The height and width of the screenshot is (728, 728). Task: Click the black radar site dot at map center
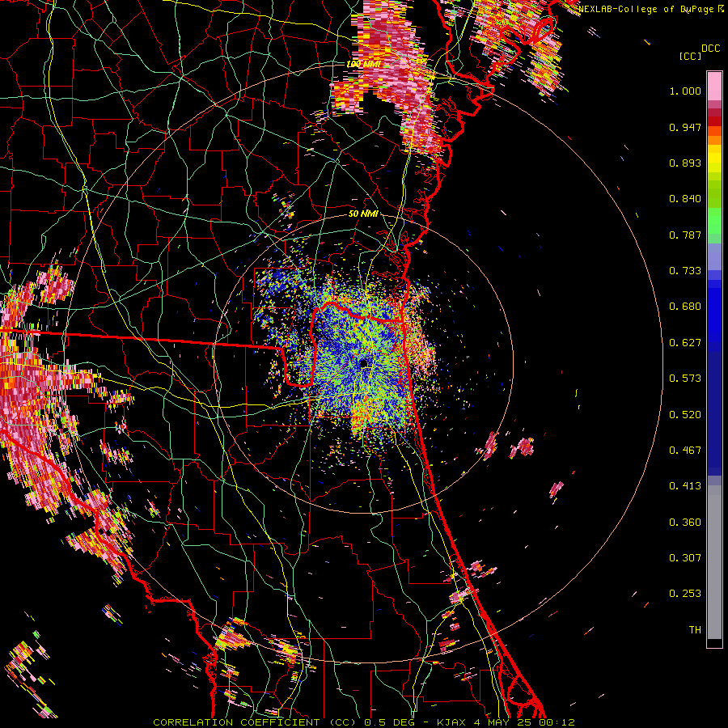[x=363, y=363]
